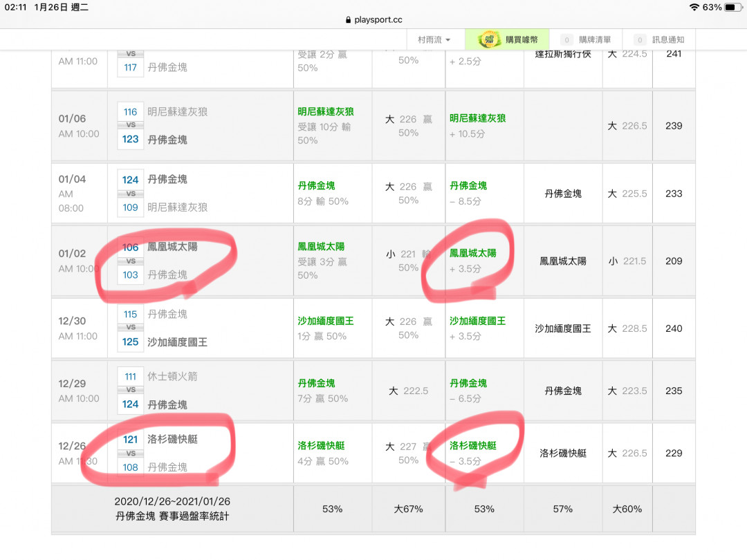Image resolution: width=747 pixels, height=560 pixels.
Task: Tap the battery indicator icon
Action: [x=732, y=7]
